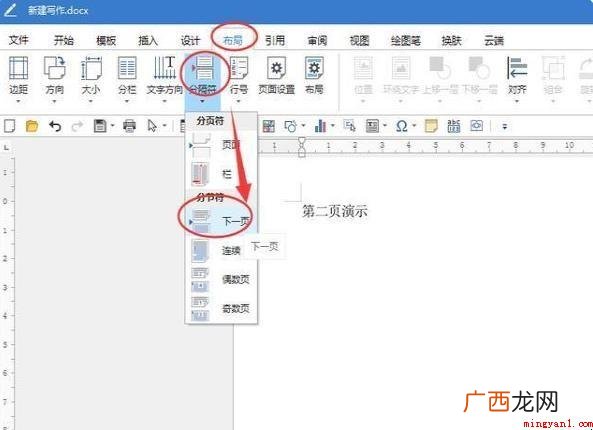Switch to the 设计 tab

point(190,40)
